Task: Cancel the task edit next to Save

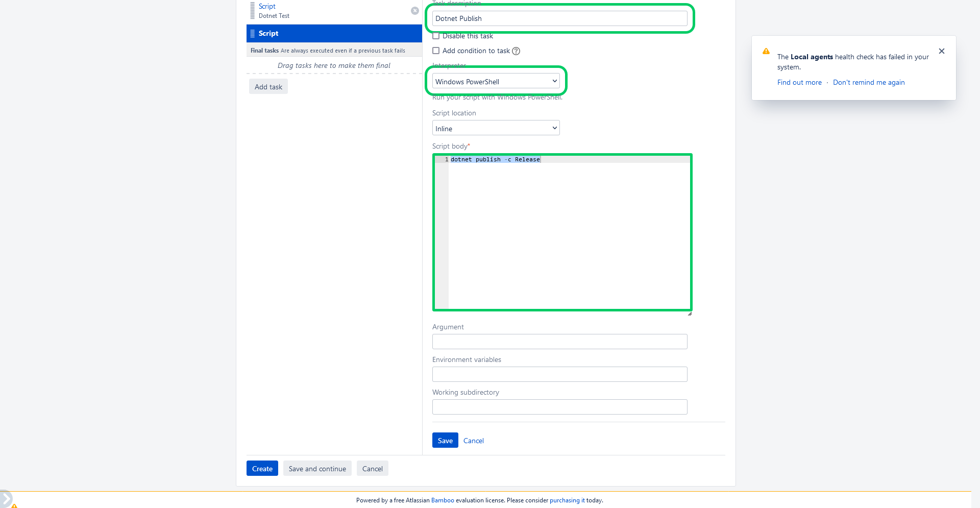Action: coord(474,441)
